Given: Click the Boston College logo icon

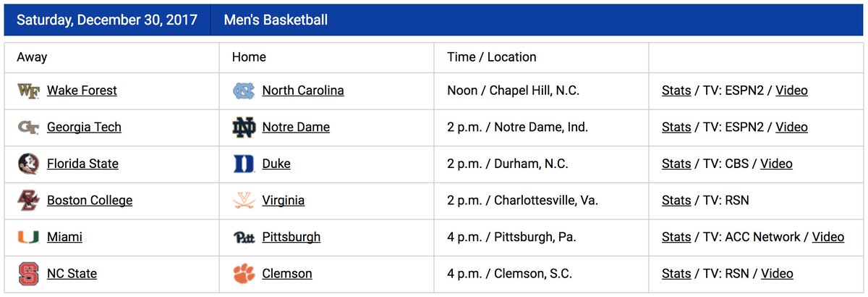Looking at the screenshot, I should (28, 201).
